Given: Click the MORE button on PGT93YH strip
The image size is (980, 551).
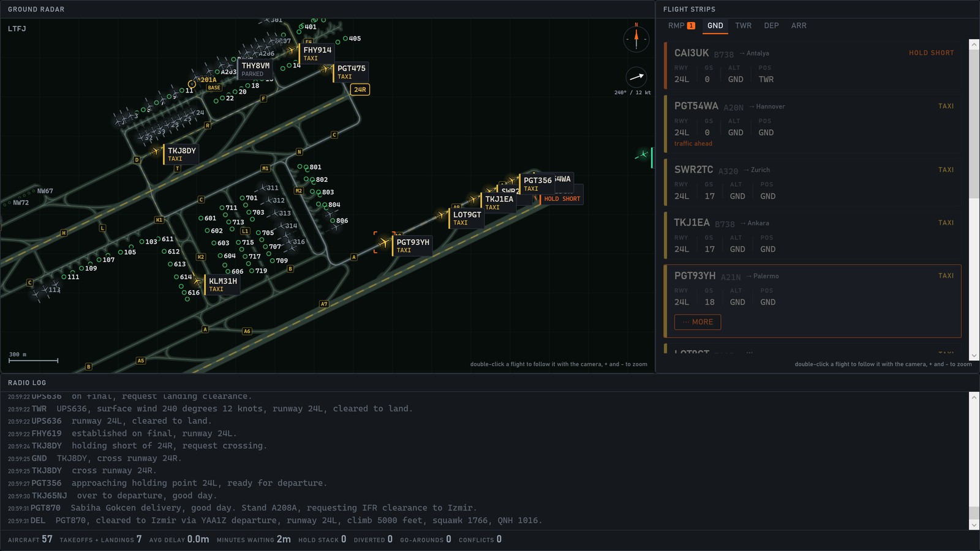Looking at the screenshot, I should pyautogui.click(x=698, y=322).
